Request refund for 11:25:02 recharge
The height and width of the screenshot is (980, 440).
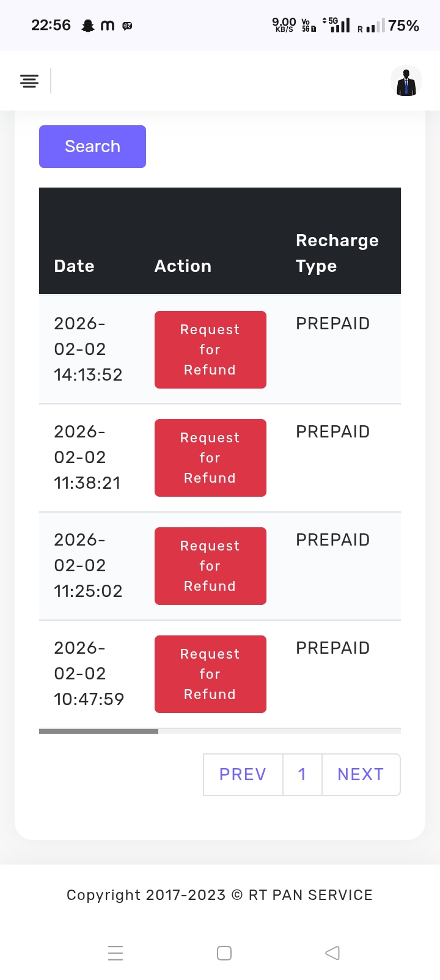(210, 566)
